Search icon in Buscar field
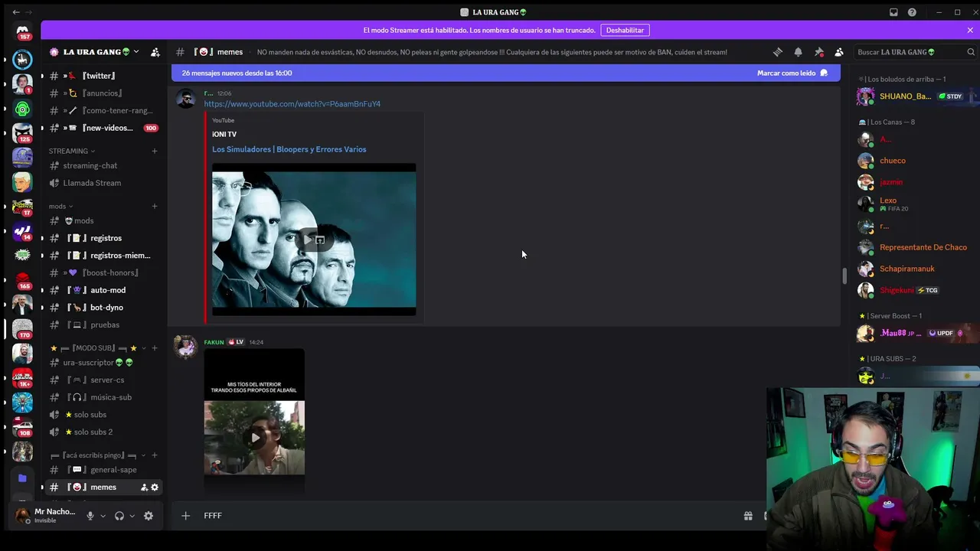Image resolution: width=980 pixels, height=551 pixels. click(x=971, y=52)
